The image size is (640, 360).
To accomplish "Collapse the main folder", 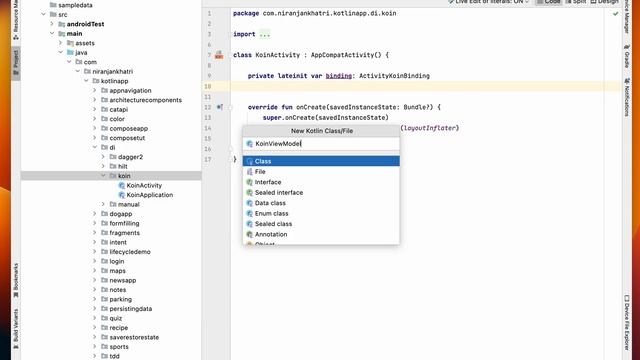I will click(x=52, y=33).
